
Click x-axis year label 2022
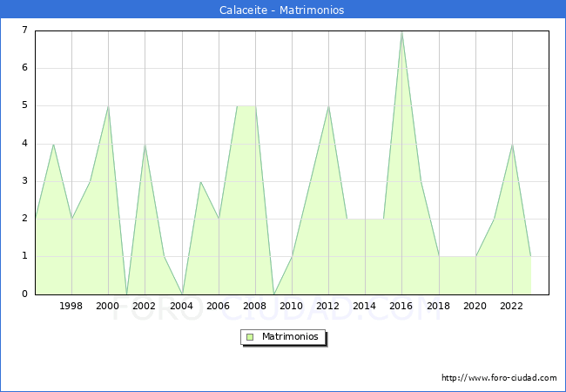click(x=511, y=306)
